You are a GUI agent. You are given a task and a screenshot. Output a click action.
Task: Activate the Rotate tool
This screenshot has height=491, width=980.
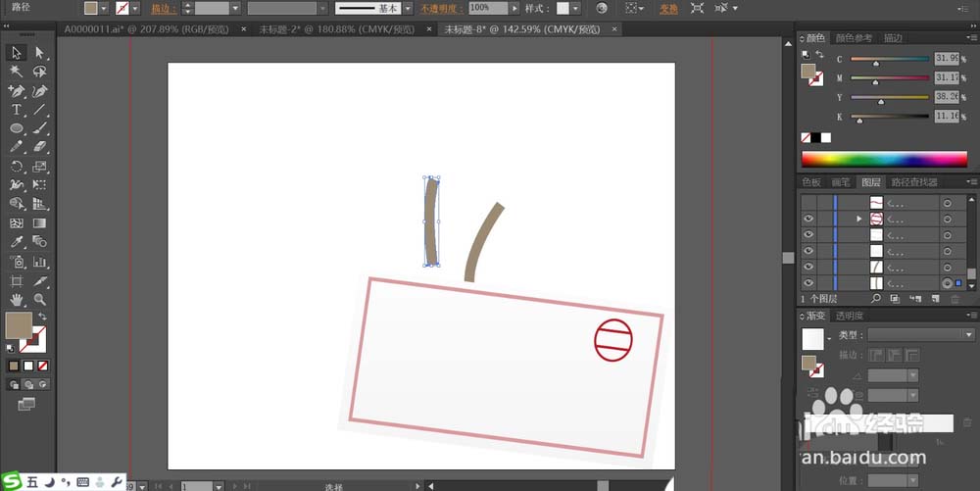17,167
